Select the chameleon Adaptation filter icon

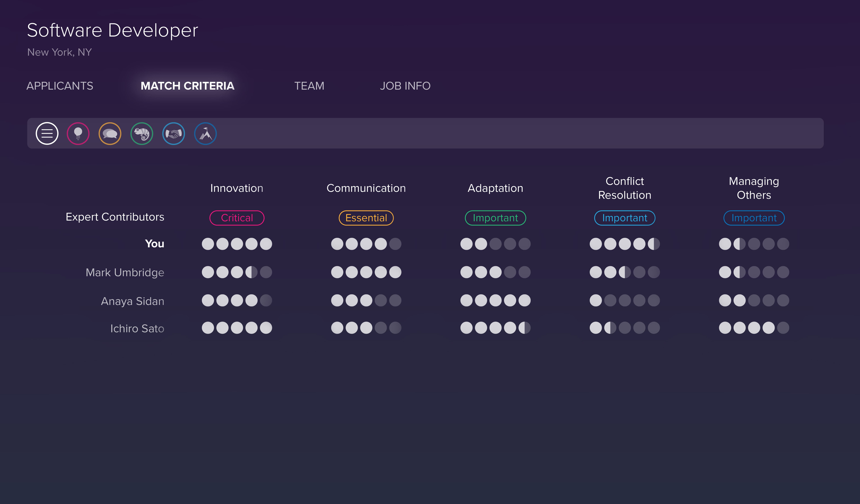142,133
